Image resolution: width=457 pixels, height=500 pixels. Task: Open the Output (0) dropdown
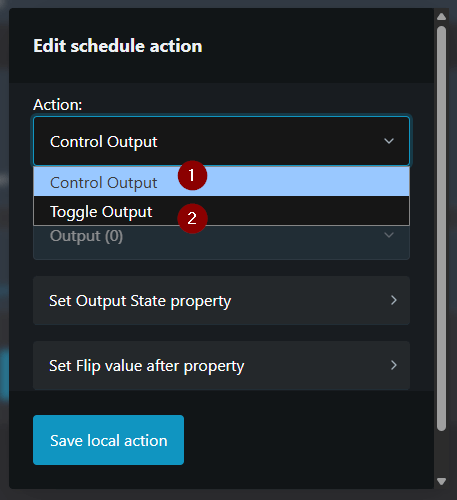pyautogui.click(x=221, y=242)
